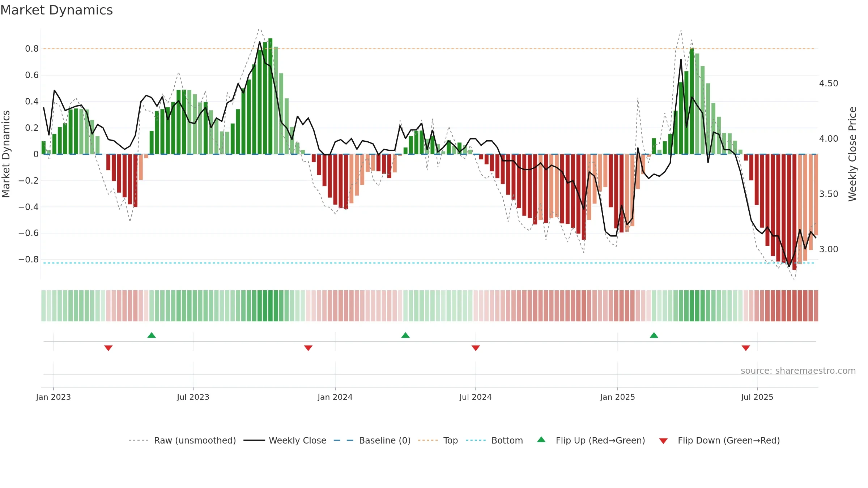This screenshot has width=868, height=488.
Task: Click the 4.50 right axis price label
Action: (x=829, y=84)
